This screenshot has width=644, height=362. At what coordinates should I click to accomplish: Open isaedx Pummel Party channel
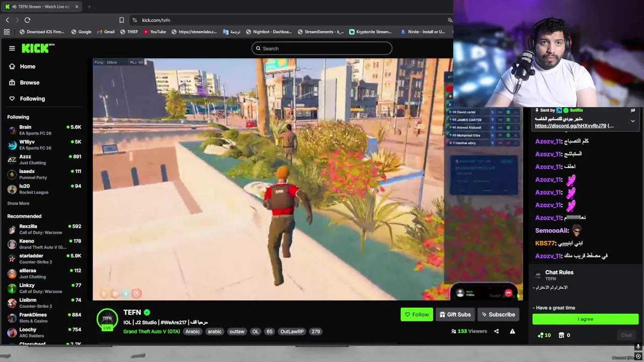(44, 174)
